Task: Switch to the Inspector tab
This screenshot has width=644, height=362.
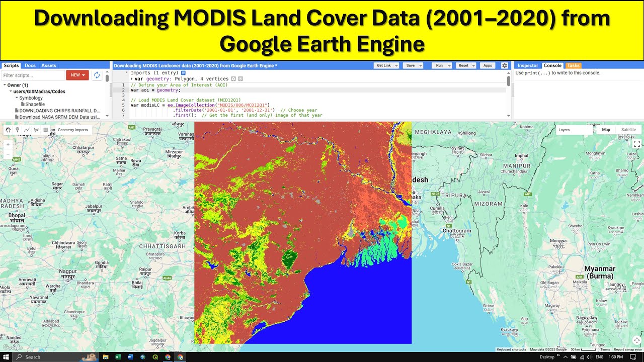Action: pyautogui.click(x=528, y=65)
